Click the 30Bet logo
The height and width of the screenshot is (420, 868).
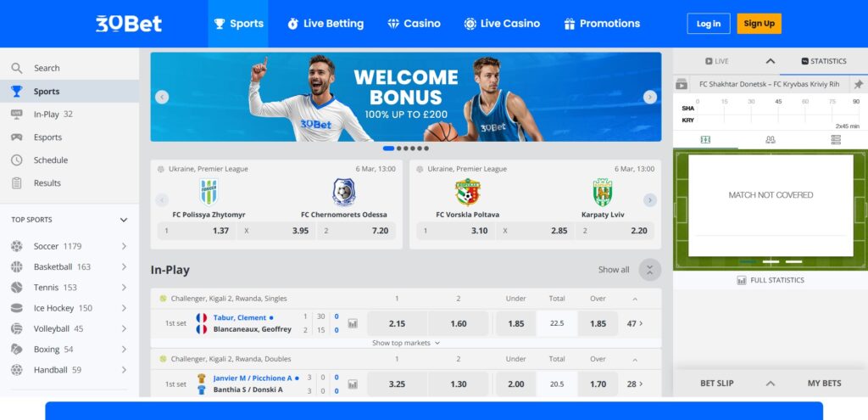(128, 24)
